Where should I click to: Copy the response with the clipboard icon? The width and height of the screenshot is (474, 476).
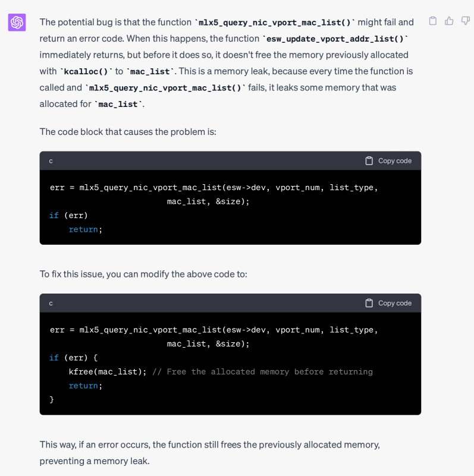(433, 21)
